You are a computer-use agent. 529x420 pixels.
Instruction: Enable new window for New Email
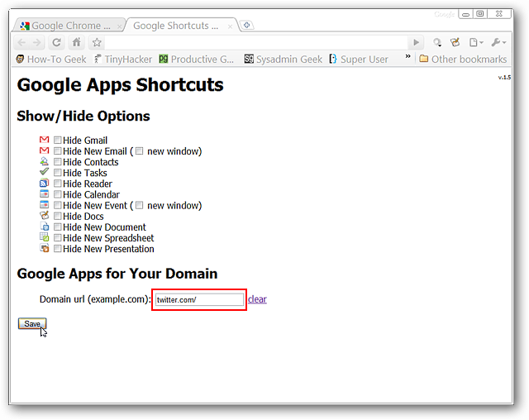tap(140, 151)
